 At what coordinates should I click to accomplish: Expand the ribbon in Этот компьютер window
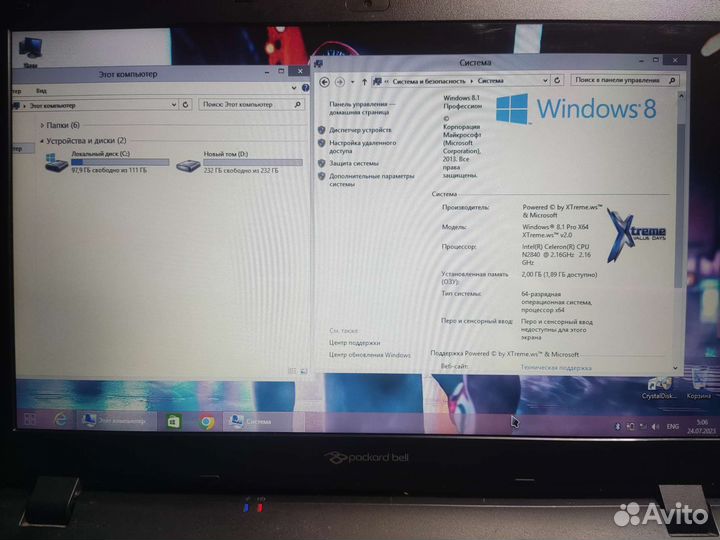pyautogui.click(x=294, y=88)
